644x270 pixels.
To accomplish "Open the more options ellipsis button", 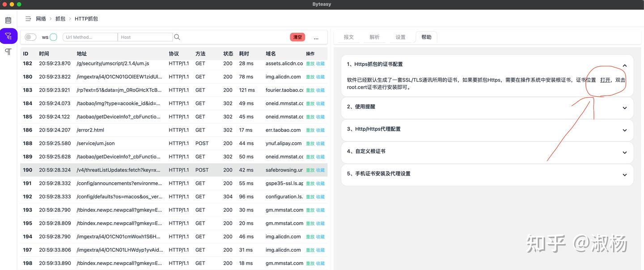I will coord(316,38).
